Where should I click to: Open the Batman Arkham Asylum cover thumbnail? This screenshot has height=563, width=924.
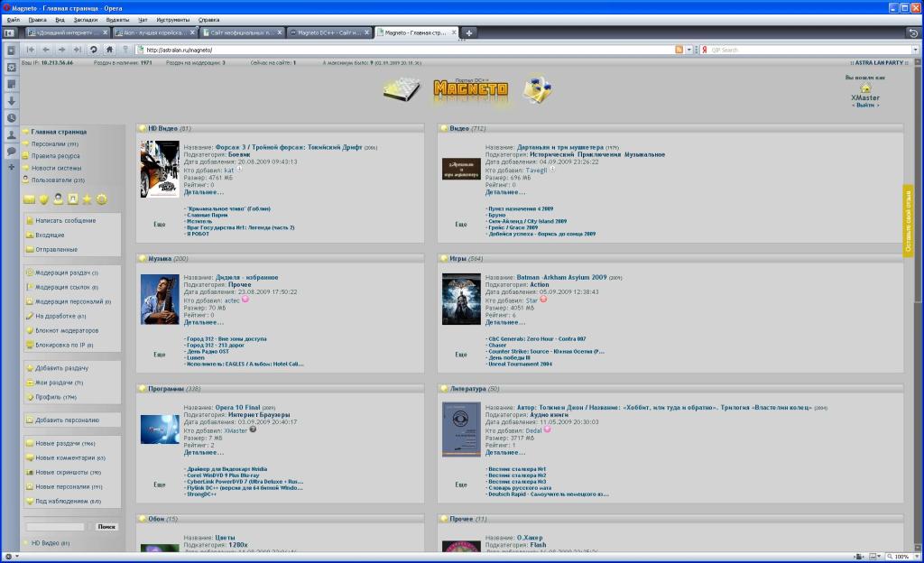(x=461, y=300)
